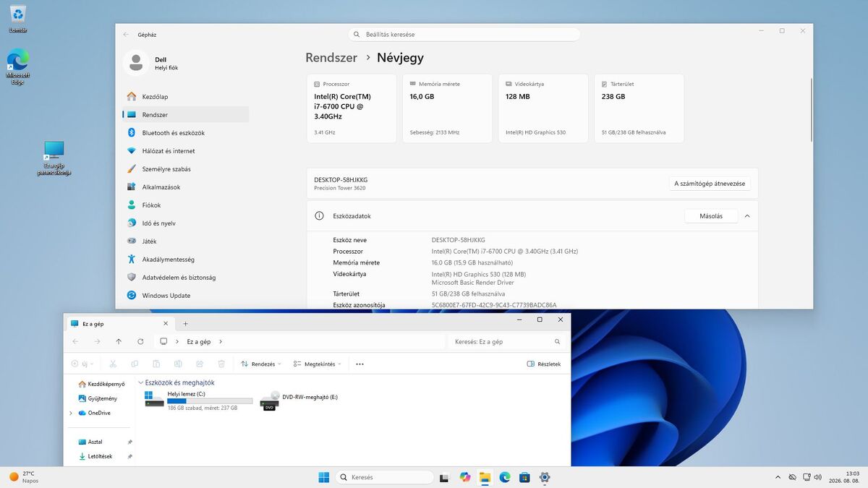Click A számítógép átnevezése button

(710, 183)
